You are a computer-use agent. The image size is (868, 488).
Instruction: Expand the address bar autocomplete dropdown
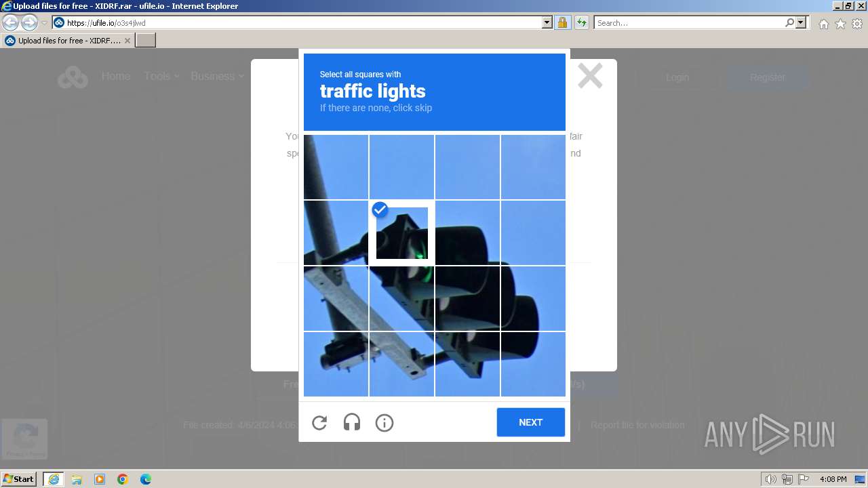click(x=547, y=22)
